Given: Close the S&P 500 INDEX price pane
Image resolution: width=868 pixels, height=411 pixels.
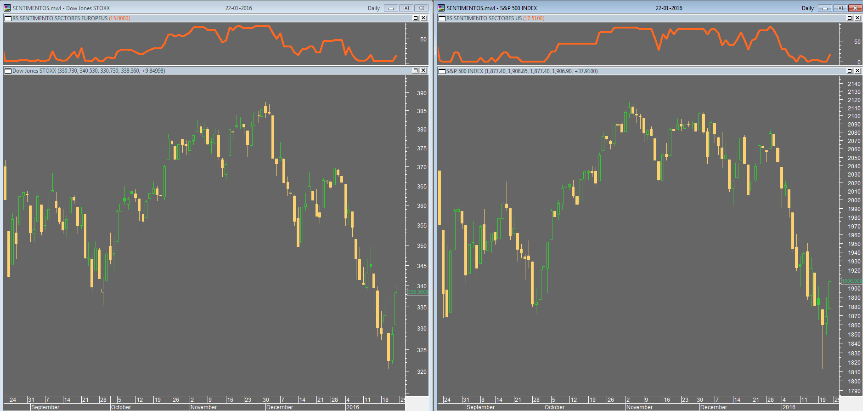Looking at the screenshot, I should pyautogui.click(x=857, y=70).
